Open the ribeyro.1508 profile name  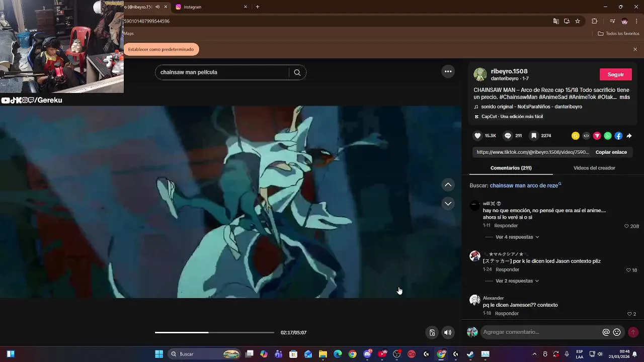point(509,71)
